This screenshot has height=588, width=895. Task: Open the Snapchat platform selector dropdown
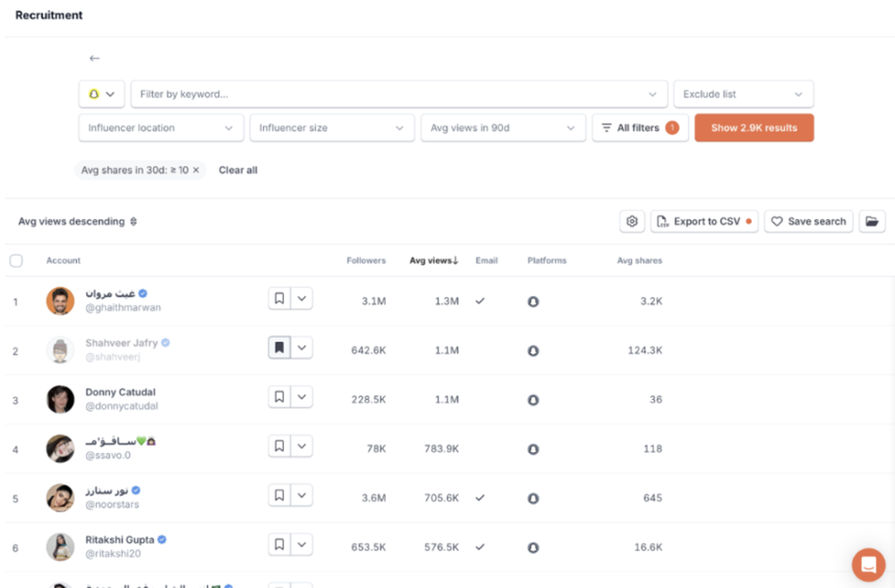(x=102, y=94)
